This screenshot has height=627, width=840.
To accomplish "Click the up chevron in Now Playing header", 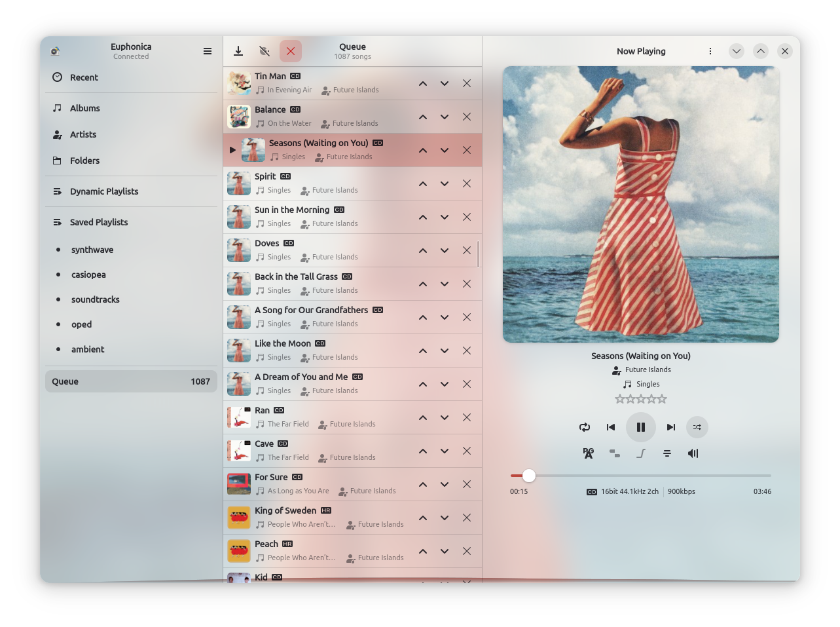I will [761, 51].
